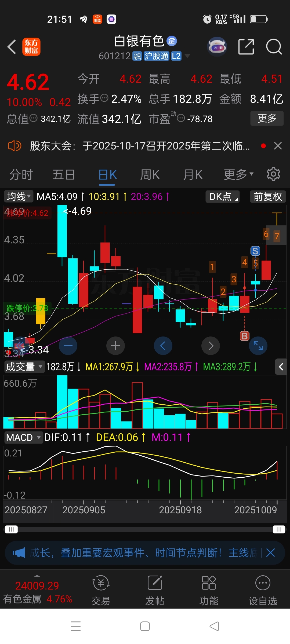Viewport: 290px width, 644px height.
Task: Open the 有色金属 sector index
Action: [38, 592]
